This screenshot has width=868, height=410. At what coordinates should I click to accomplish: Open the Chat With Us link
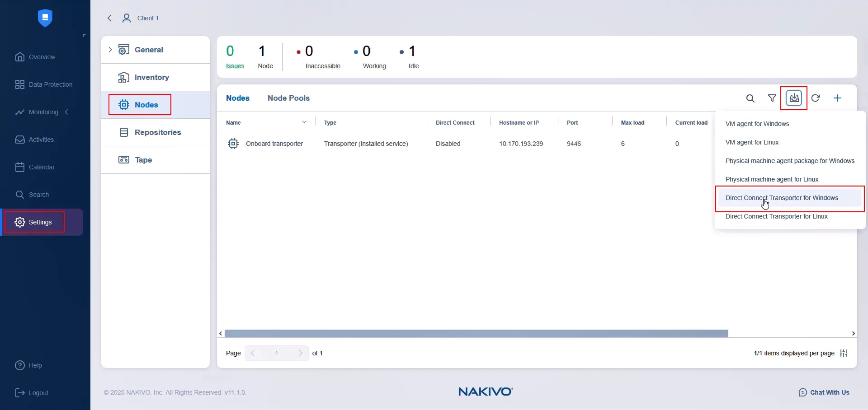830,392
